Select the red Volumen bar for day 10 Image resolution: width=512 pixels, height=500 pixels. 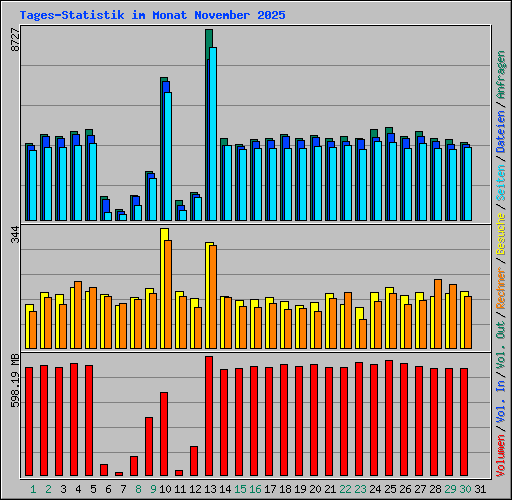pyautogui.click(x=164, y=434)
